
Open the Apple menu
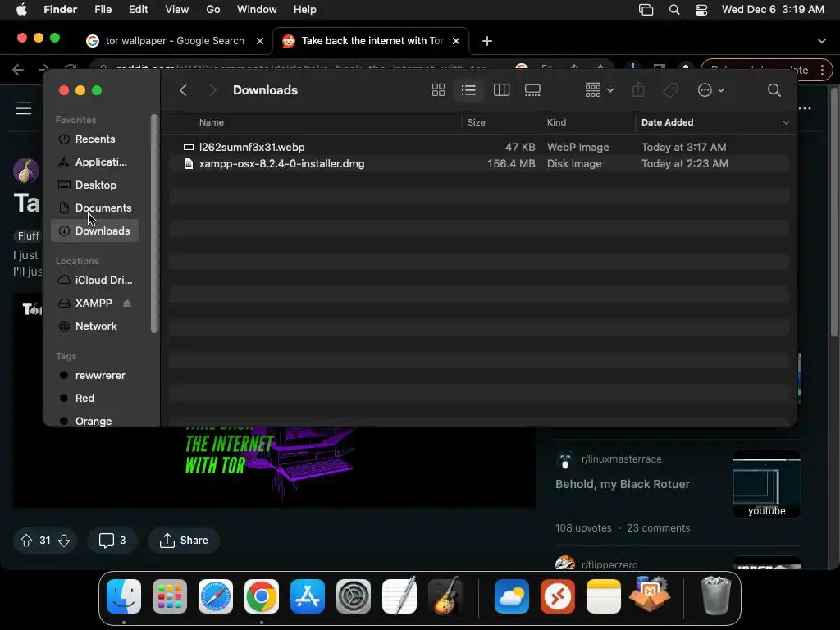coord(21,10)
